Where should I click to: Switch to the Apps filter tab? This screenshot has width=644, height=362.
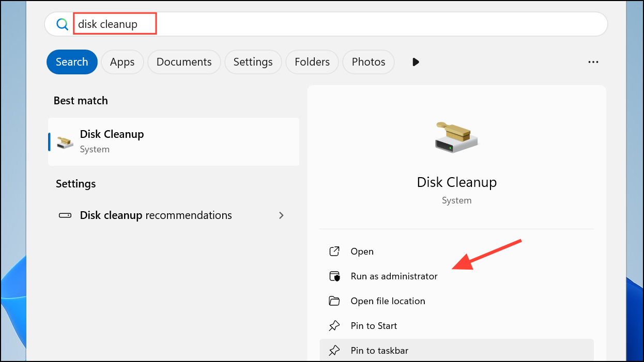coord(122,62)
